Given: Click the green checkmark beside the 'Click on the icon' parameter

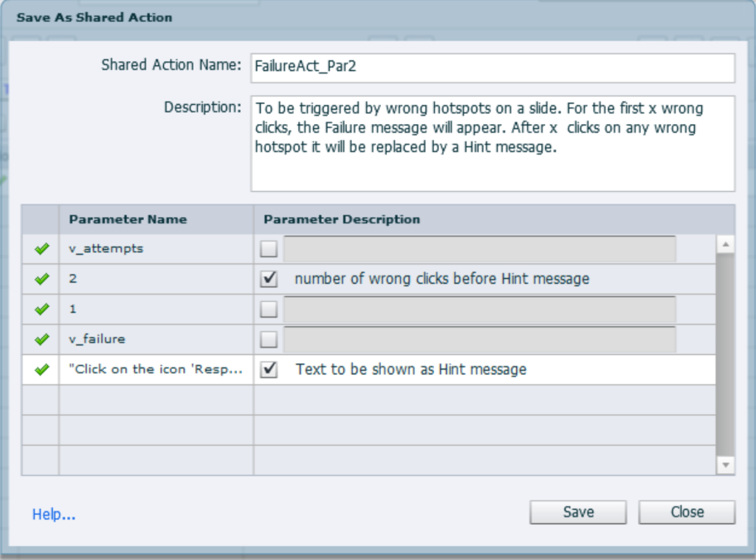Looking at the screenshot, I should point(41,370).
